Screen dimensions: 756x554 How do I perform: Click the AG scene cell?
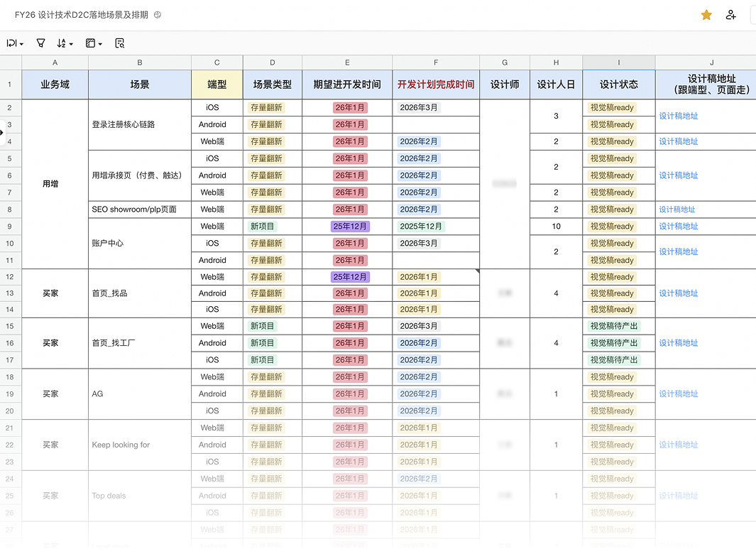click(140, 393)
